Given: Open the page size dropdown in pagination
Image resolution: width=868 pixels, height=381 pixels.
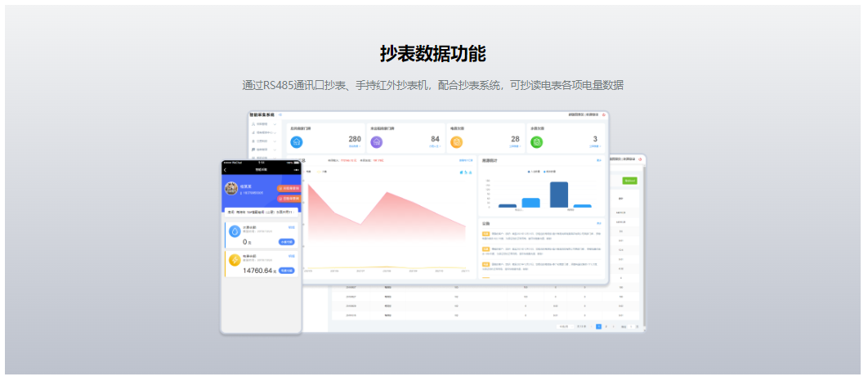Looking at the screenshot, I should pos(564,326).
